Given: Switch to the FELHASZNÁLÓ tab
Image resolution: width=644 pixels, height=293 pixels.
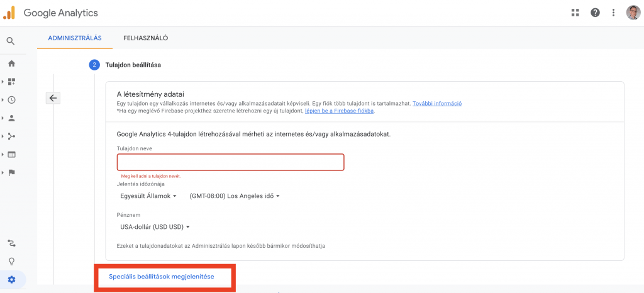Looking at the screenshot, I should pos(146,38).
